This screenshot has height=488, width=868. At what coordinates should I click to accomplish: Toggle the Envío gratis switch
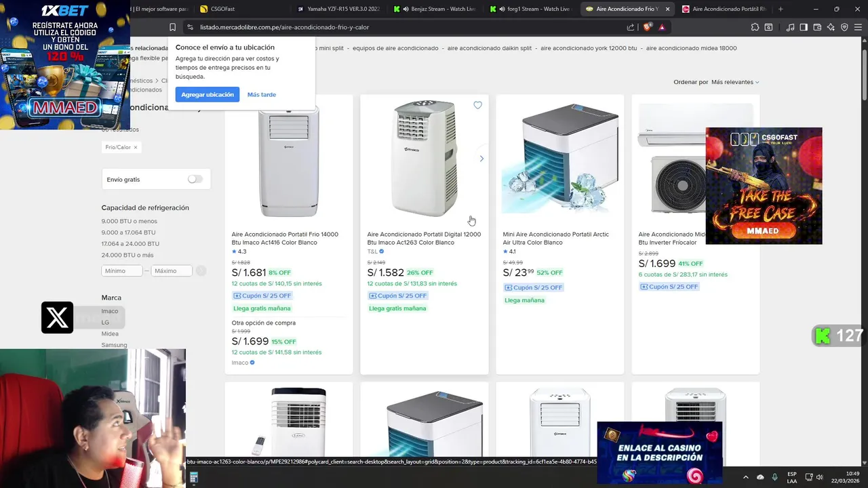pos(195,179)
